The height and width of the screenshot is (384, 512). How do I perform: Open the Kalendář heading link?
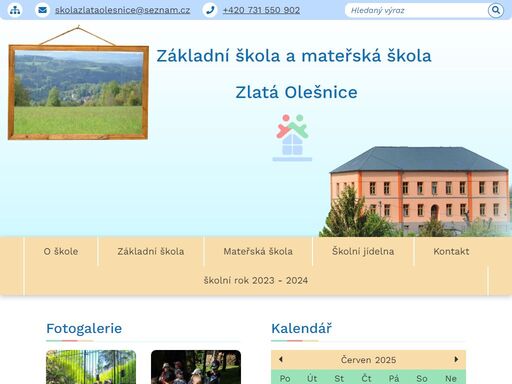tap(301, 328)
